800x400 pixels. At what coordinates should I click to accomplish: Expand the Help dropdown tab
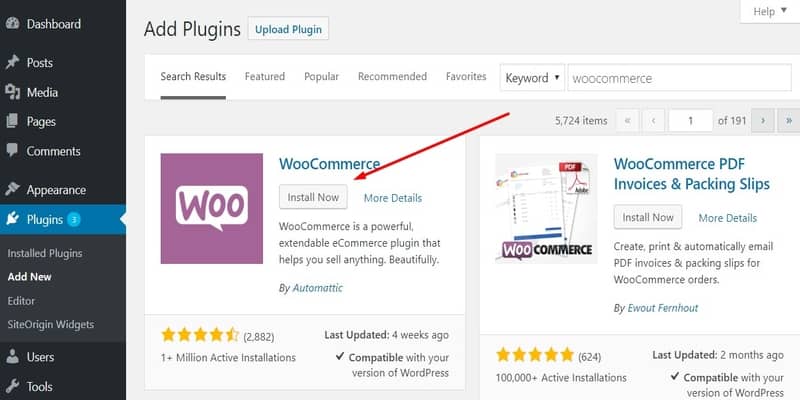click(x=770, y=11)
